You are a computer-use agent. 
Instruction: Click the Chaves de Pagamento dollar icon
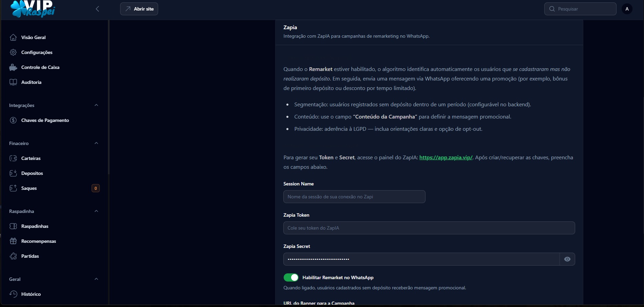pyautogui.click(x=13, y=120)
